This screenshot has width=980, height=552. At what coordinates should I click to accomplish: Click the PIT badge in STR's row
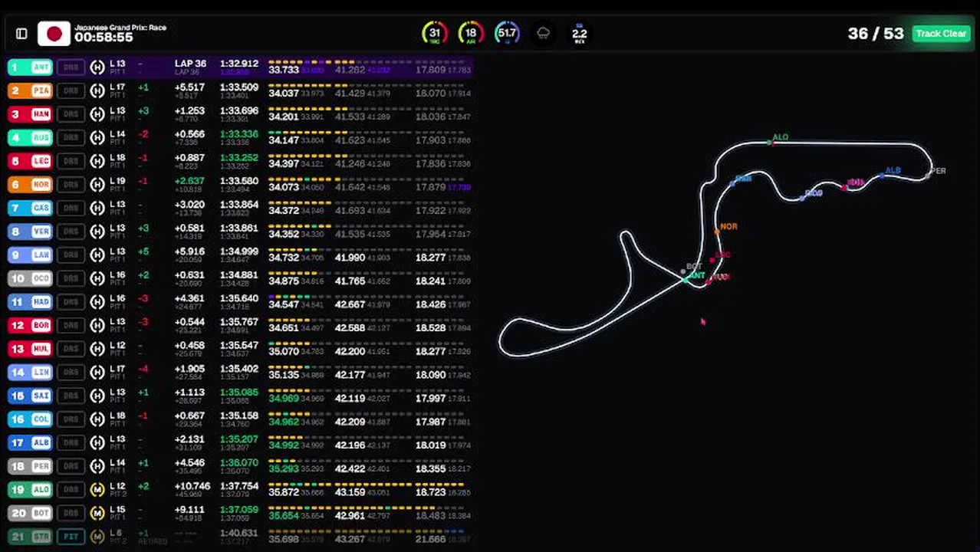(x=71, y=537)
